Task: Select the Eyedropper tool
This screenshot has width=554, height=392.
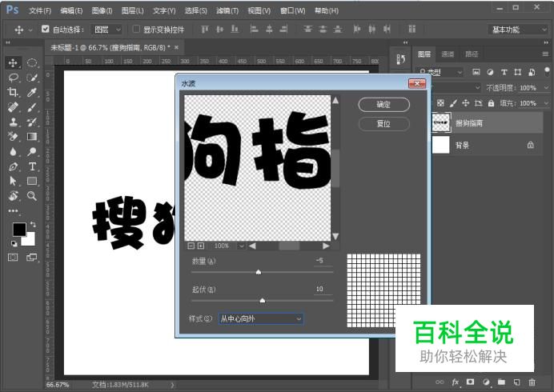Action: click(x=32, y=93)
